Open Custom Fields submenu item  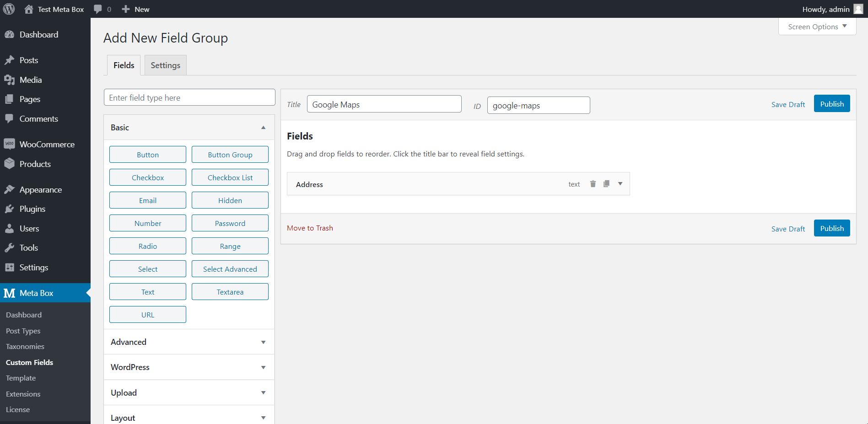[30, 363]
